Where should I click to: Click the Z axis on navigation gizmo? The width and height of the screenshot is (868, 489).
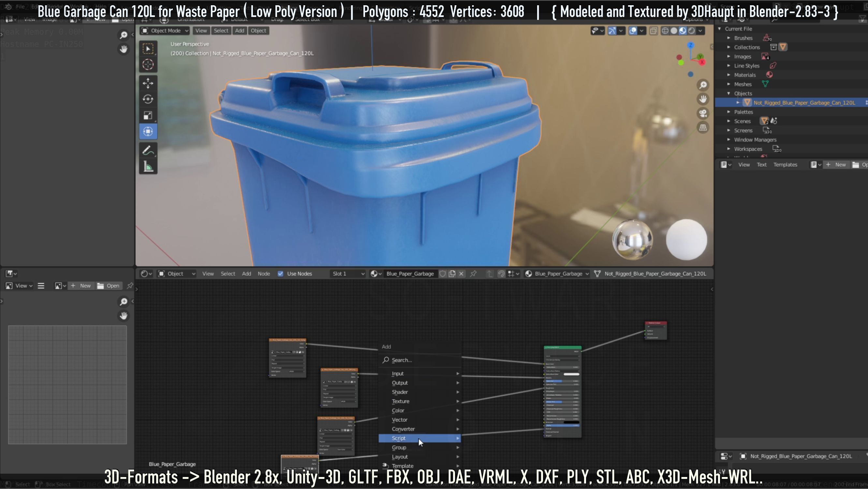[691, 45]
